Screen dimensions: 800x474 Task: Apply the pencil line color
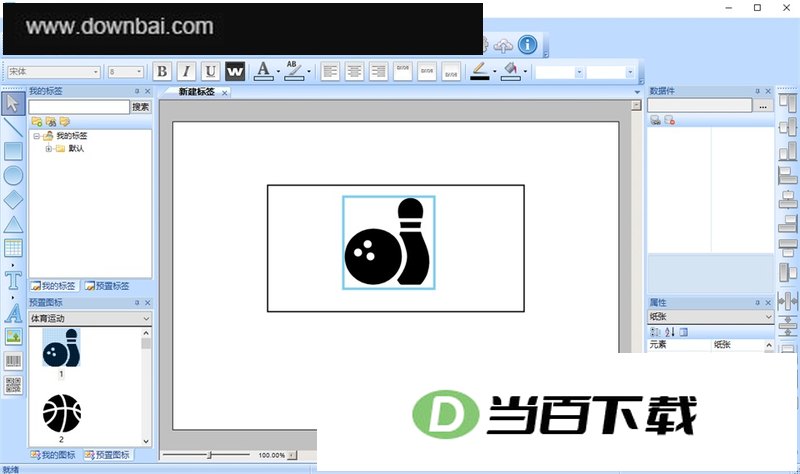point(480,71)
